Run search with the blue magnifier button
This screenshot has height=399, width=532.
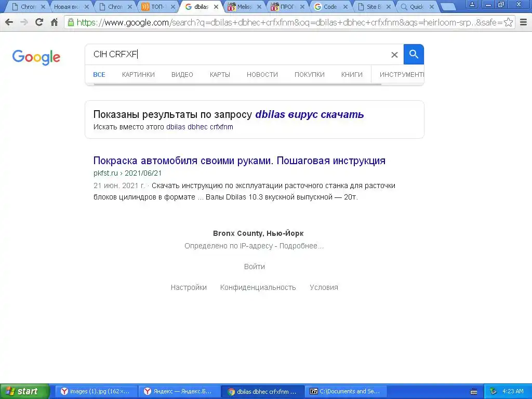[x=414, y=54]
